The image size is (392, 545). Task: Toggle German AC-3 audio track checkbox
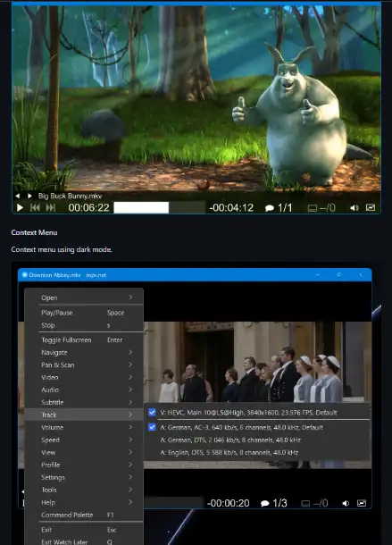pyautogui.click(x=152, y=427)
